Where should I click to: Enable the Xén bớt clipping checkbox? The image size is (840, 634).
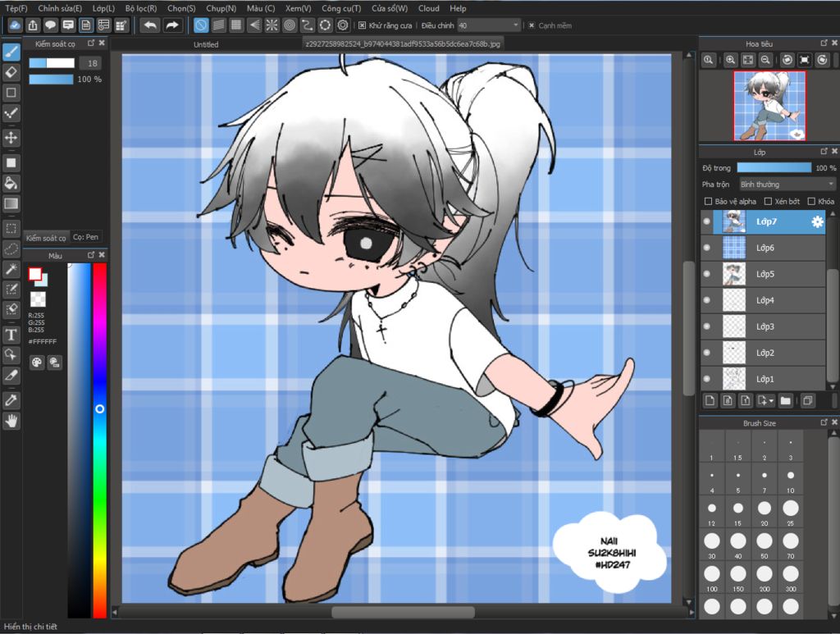[x=768, y=201]
